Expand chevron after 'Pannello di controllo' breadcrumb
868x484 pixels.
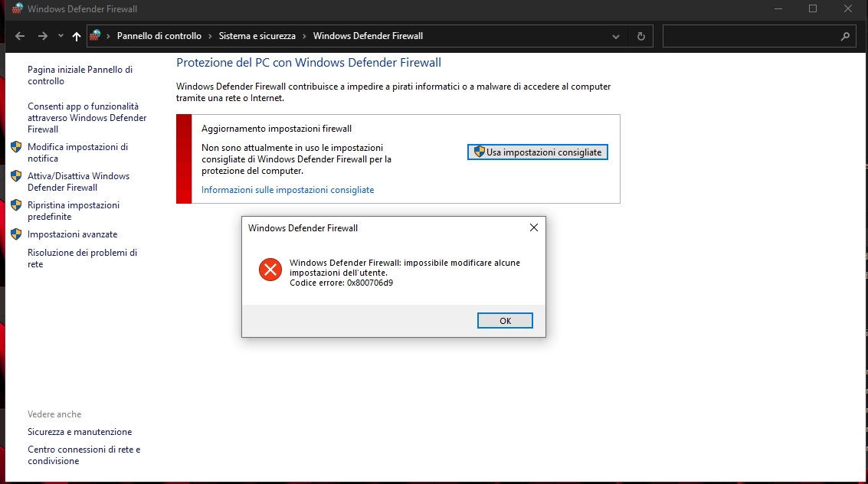click(x=211, y=36)
